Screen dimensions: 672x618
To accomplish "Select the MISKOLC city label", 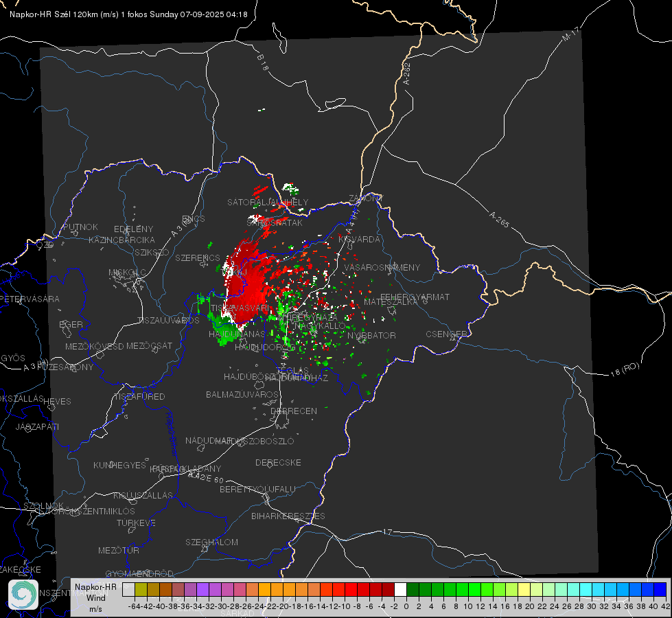I will pyautogui.click(x=127, y=273).
